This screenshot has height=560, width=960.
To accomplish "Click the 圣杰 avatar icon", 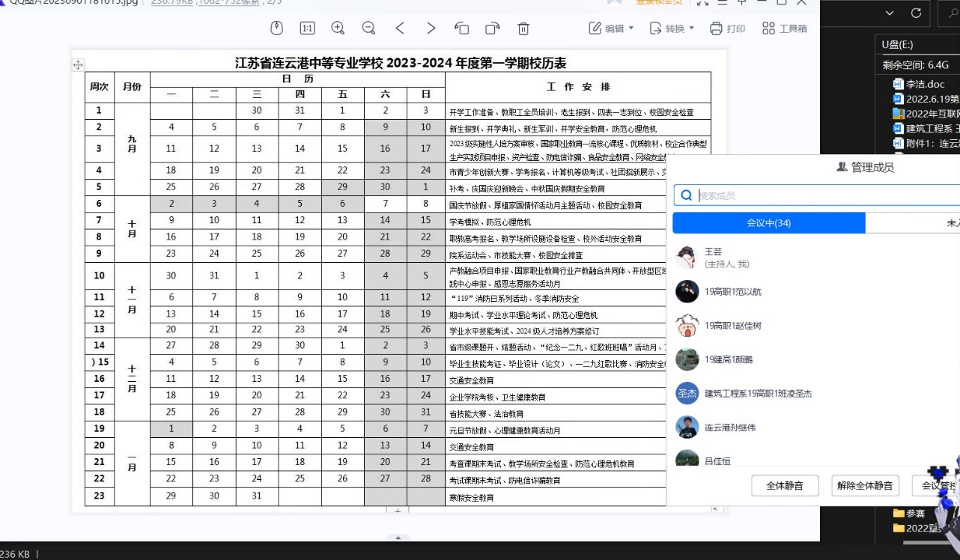I will click(x=687, y=393).
